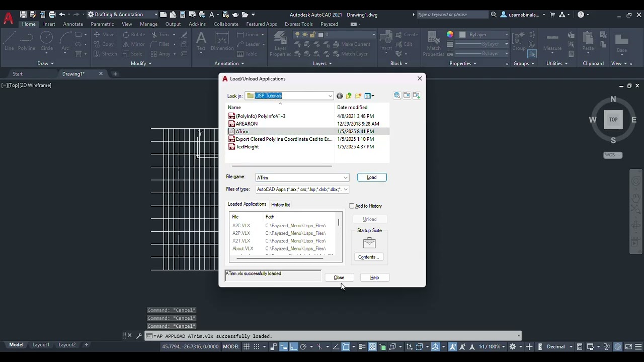Toggle snap mode in status bar
644x362 pixels.
pyautogui.click(x=257, y=346)
